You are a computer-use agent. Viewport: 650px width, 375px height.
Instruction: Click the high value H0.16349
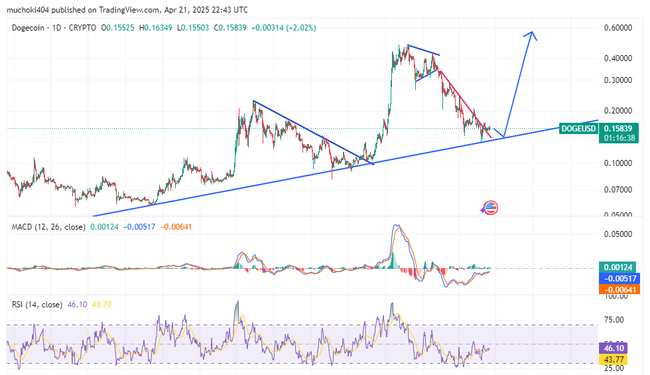(156, 28)
